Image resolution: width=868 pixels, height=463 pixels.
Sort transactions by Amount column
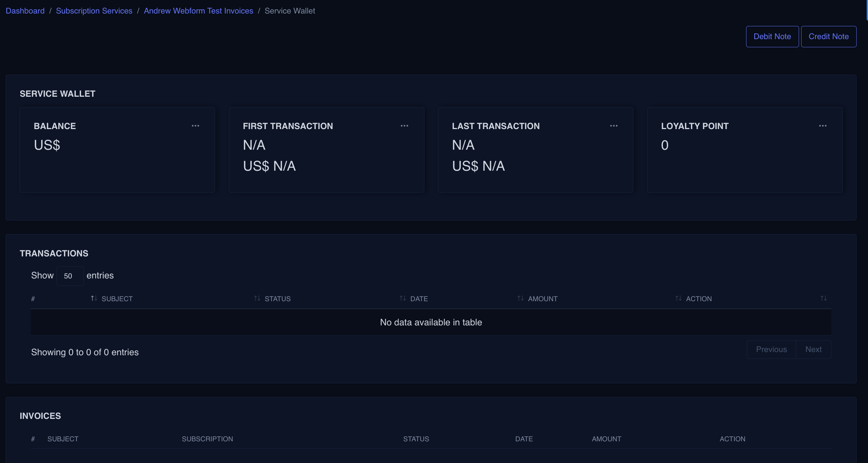point(542,299)
